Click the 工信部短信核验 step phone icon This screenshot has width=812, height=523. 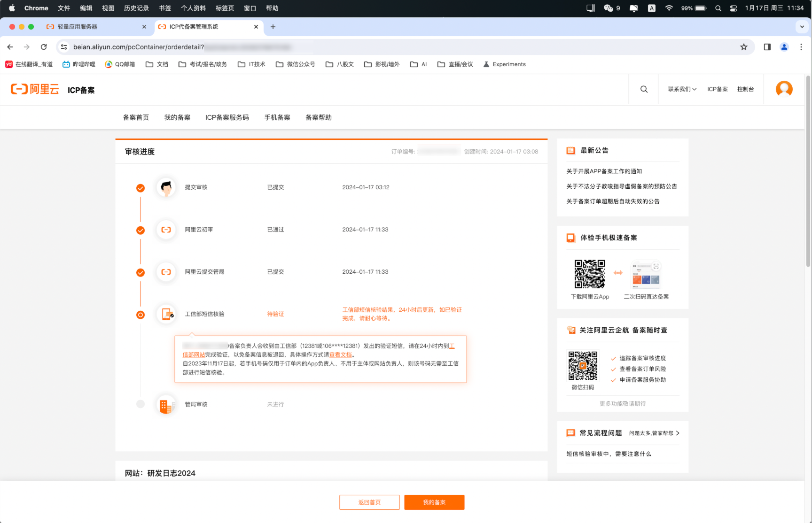166,314
